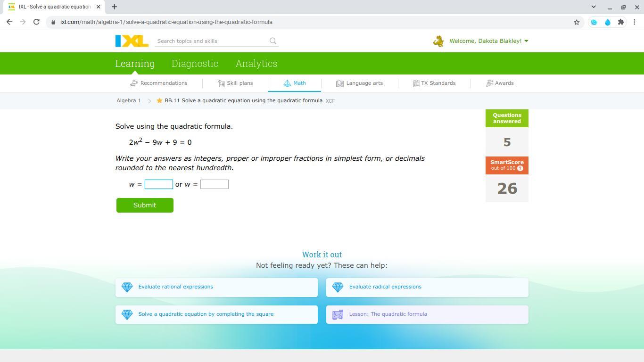Click the diamond icon for completing the square
644x362 pixels.
coord(127,314)
